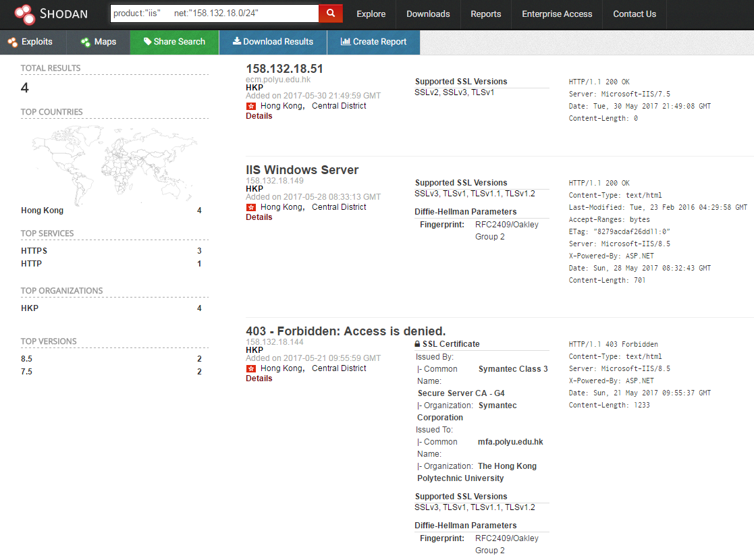Viewport: 754px width, 560px height.
Task: Open the Downloads menu item
Action: [x=428, y=14]
